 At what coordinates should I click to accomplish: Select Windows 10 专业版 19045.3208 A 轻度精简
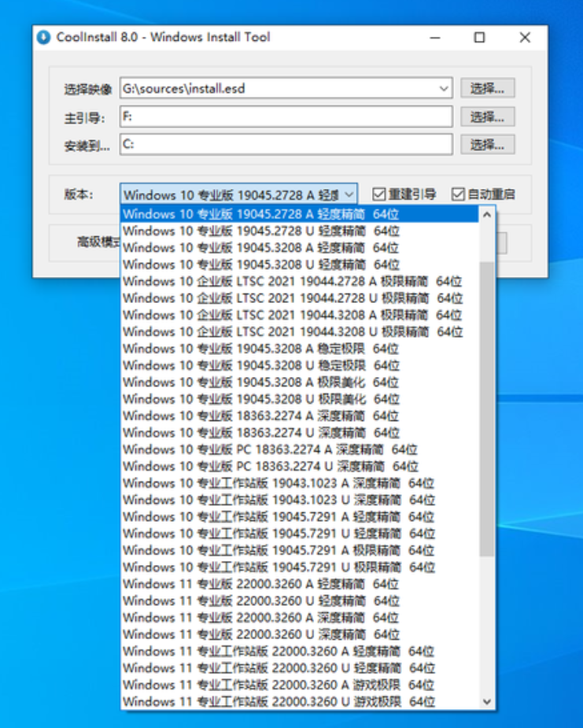pyautogui.click(x=300, y=247)
